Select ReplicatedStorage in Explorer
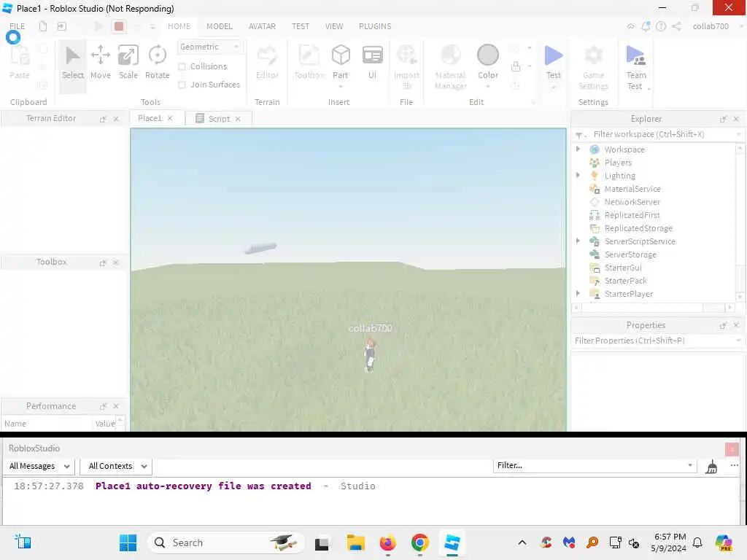 [638, 228]
